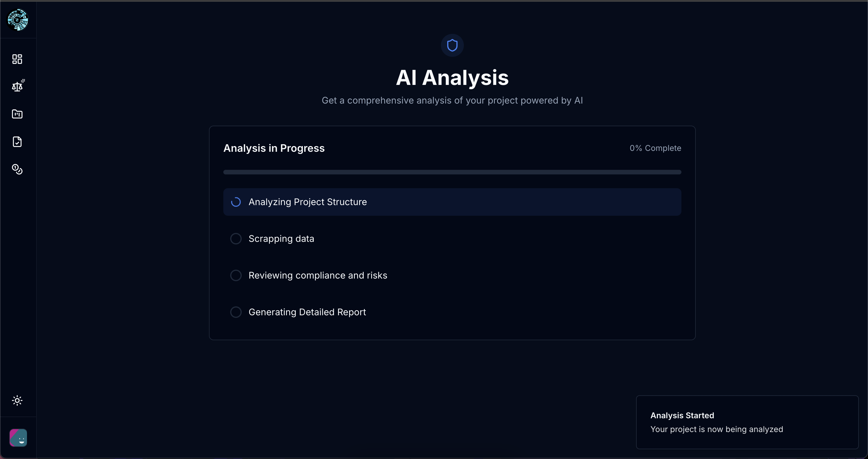Click circle beside Reviewing compliance and risks

(236, 275)
